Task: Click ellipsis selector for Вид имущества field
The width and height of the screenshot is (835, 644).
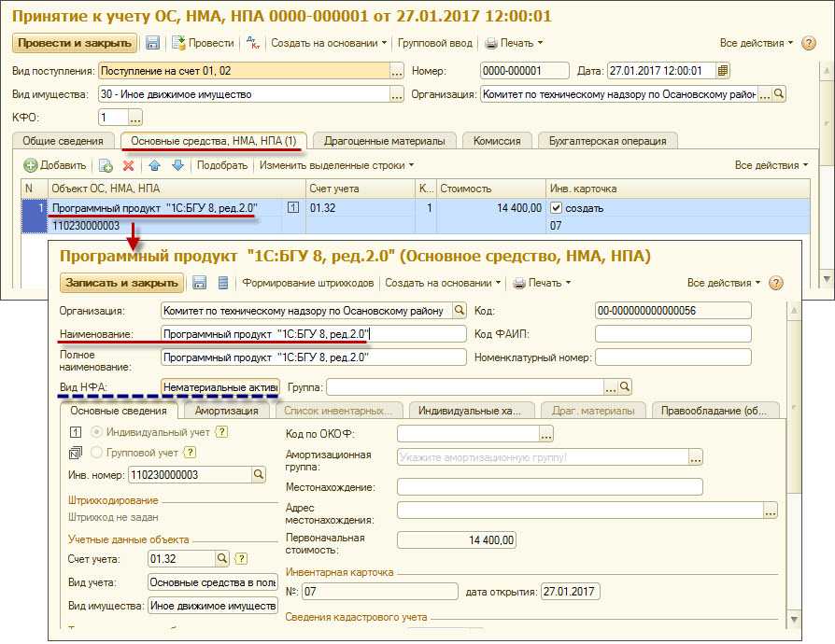Action: (397, 94)
